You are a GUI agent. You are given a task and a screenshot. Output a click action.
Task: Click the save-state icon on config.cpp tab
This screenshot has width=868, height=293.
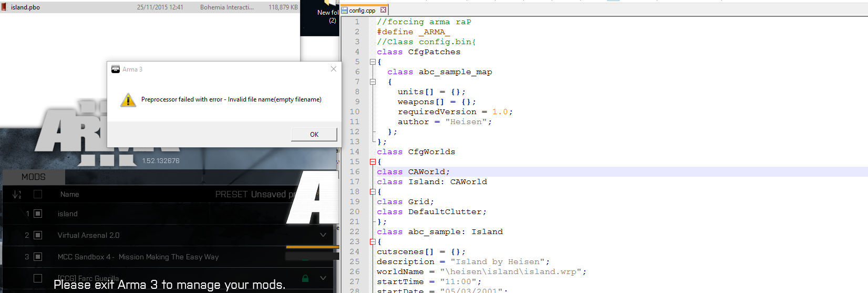point(345,10)
